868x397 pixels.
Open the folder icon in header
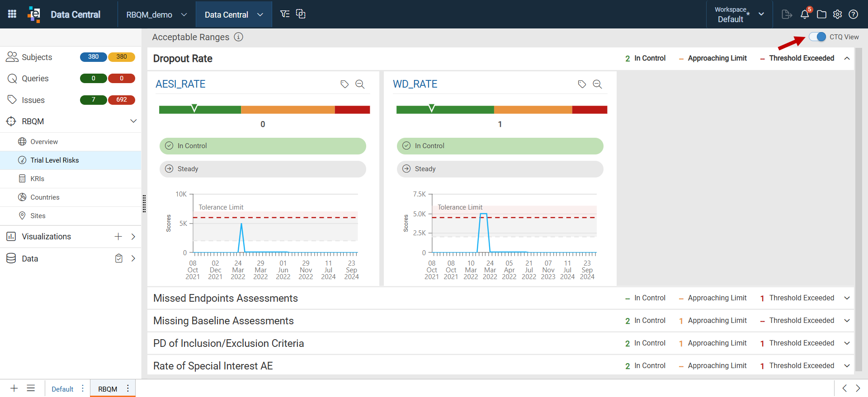pyautogui.click(x=821, y=14)
